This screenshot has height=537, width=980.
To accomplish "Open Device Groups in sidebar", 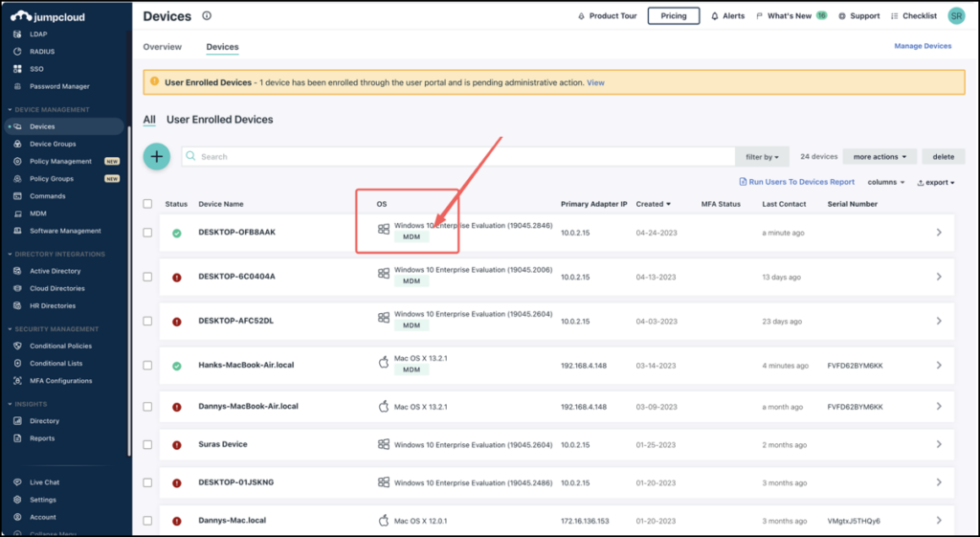I will 53,145.
